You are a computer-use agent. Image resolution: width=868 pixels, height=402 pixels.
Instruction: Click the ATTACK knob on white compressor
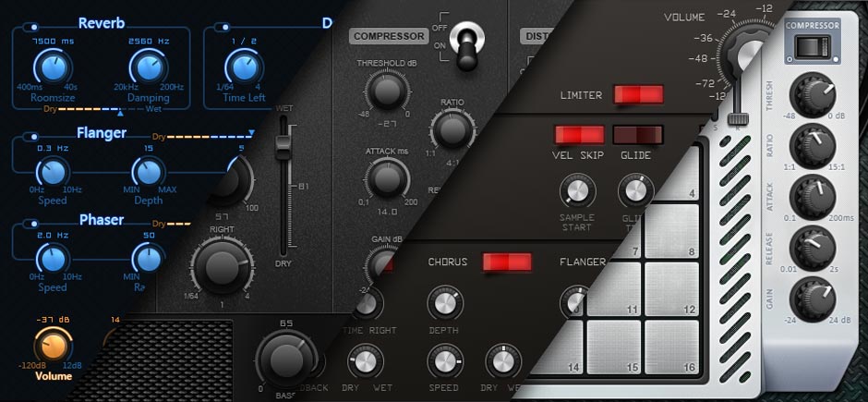[813, 197]
